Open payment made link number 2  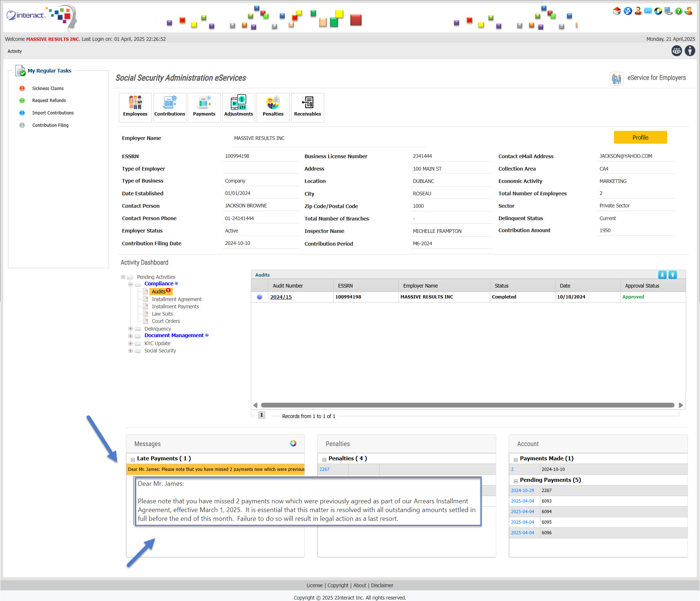point(512,469)
